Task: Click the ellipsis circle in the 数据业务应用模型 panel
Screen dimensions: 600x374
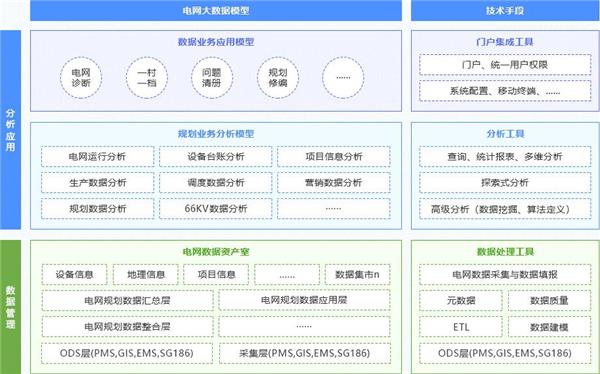Action: 343,78
